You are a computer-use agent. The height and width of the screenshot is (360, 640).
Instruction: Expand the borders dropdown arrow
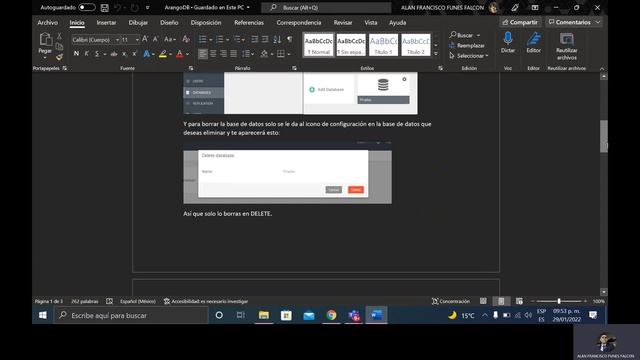(x=289, y=54)
